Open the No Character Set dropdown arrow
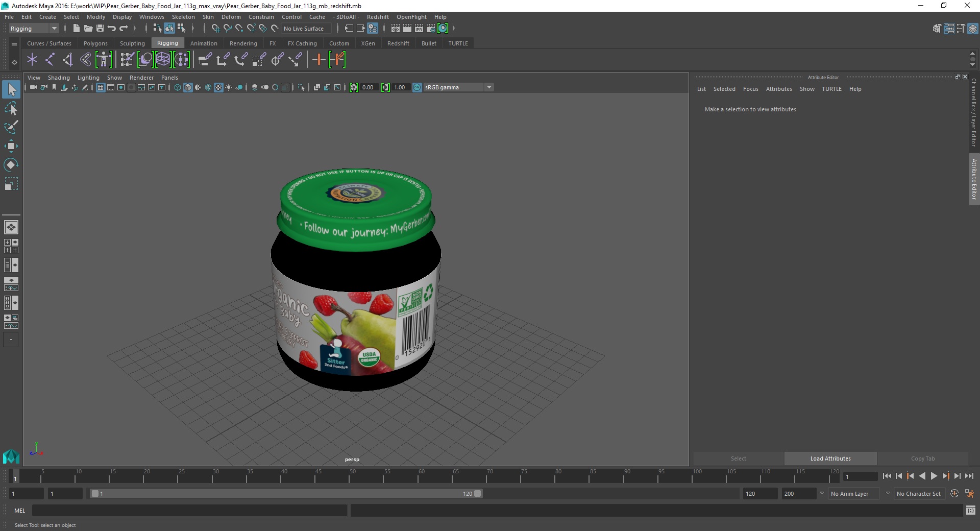 (888, 493)
